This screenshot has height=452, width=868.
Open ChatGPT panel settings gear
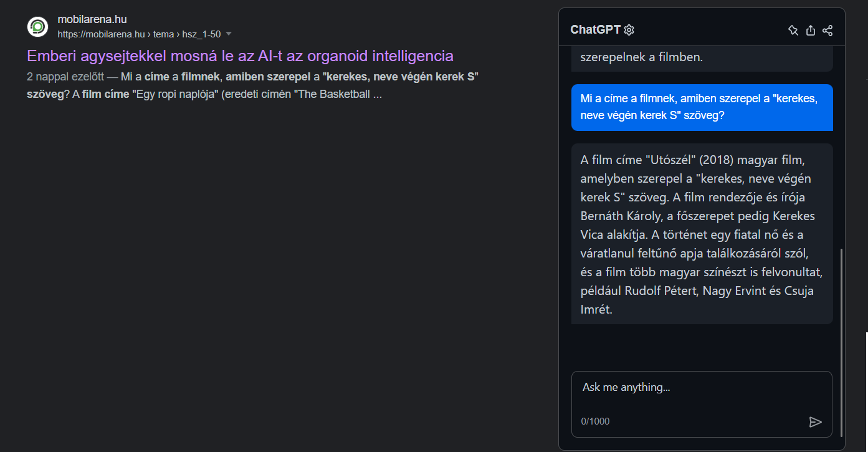(629, 30)
